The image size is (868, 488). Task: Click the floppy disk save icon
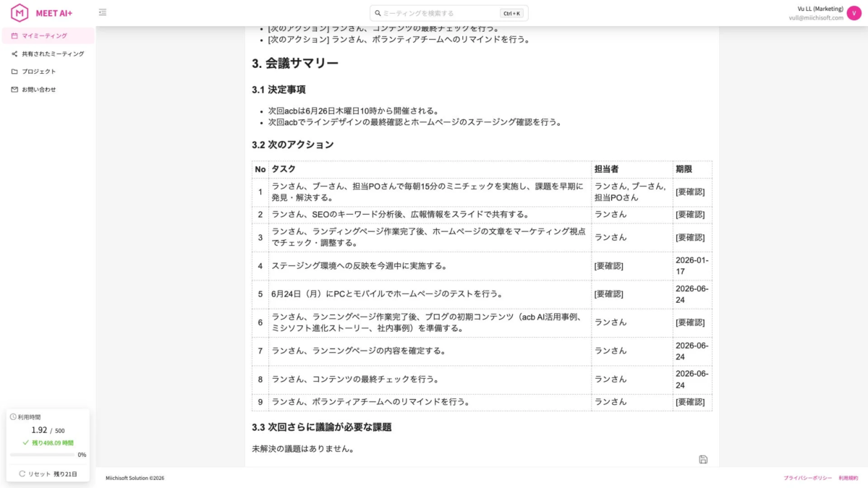pyautogui.click(x=704, y=458)
